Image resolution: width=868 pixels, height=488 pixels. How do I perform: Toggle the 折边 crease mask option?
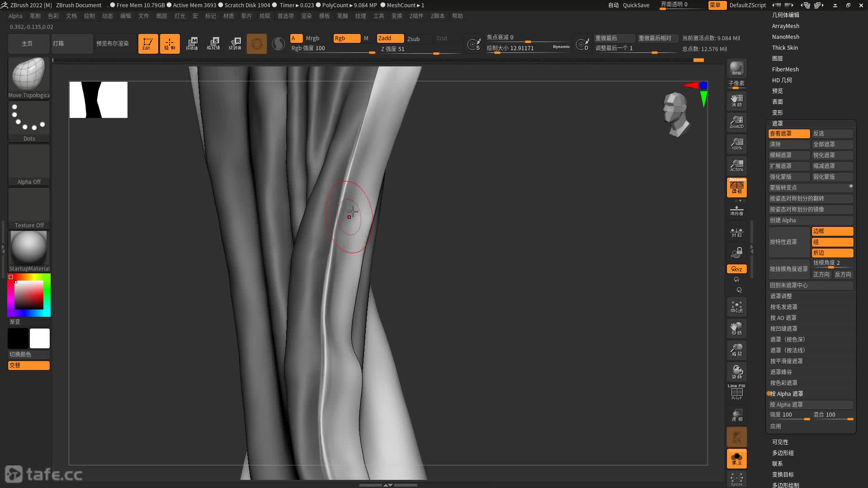pos(832,253)
